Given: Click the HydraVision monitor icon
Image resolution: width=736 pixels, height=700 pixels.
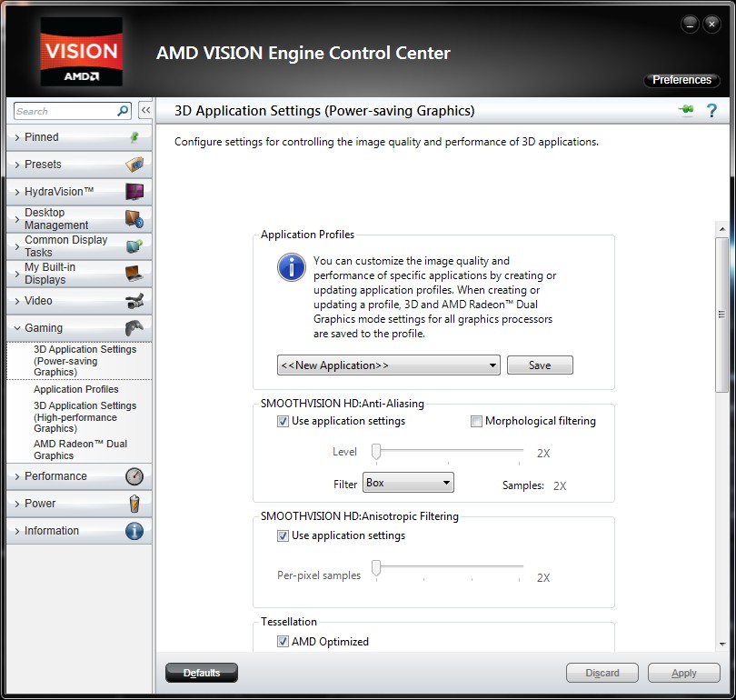Looking at the screenshot, I should [x=134, y=192].
